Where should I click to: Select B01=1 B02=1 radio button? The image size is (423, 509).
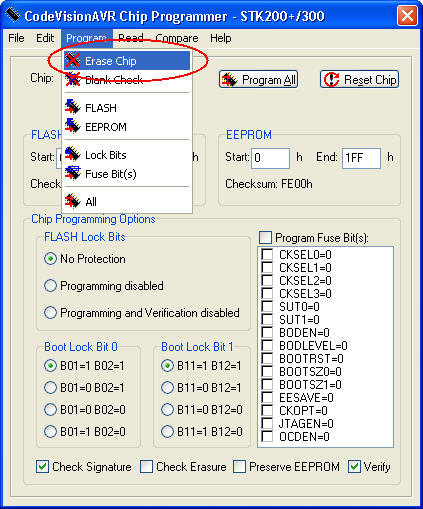click(50, 366)
